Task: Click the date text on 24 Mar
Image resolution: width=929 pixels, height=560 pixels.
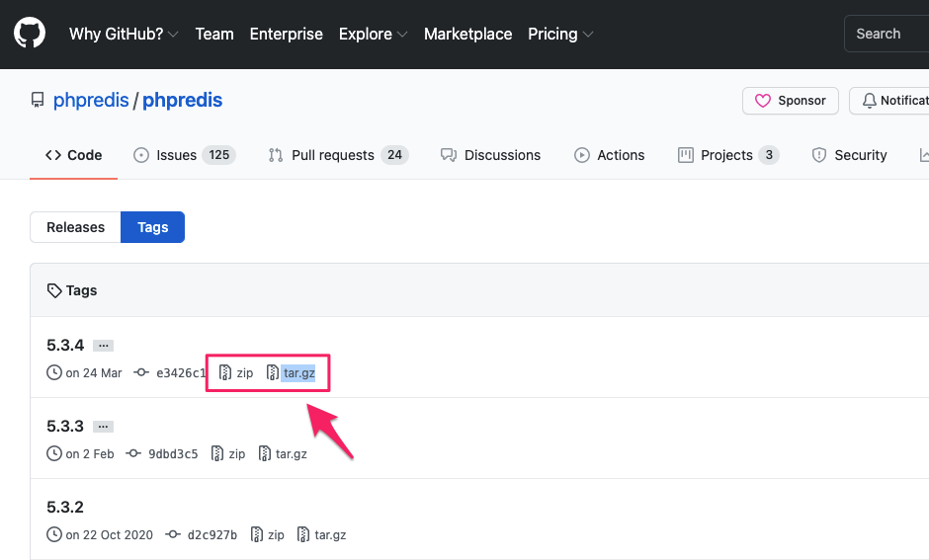Action: [94, 373]
